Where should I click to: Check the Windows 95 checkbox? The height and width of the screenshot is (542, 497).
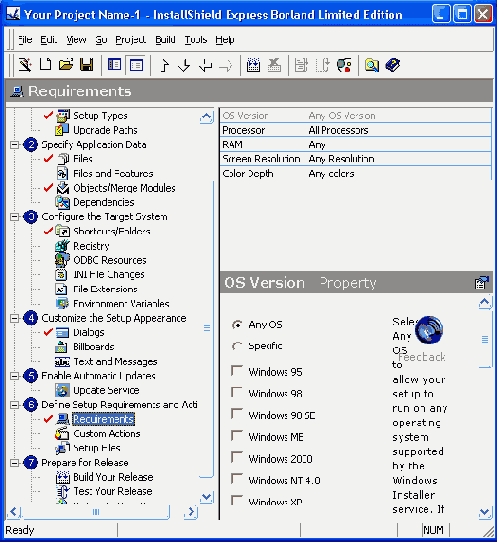pos(237,371)
